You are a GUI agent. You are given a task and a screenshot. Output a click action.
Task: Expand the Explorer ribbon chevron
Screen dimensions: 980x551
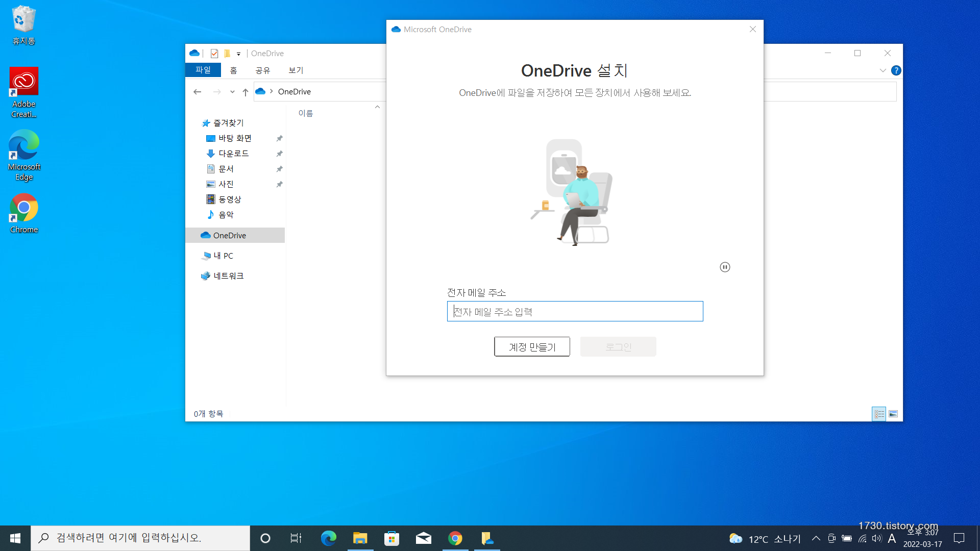[x=883, y=70]
